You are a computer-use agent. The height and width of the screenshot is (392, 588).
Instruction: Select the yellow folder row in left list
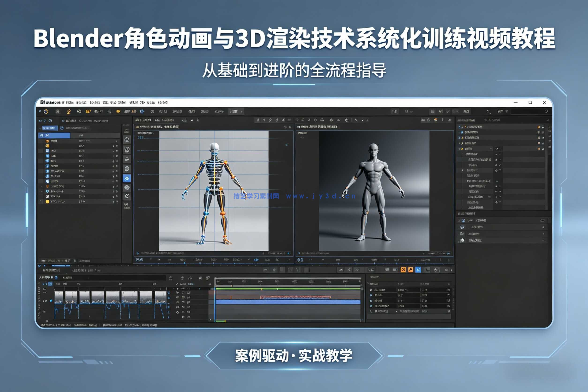coord(79,201)
